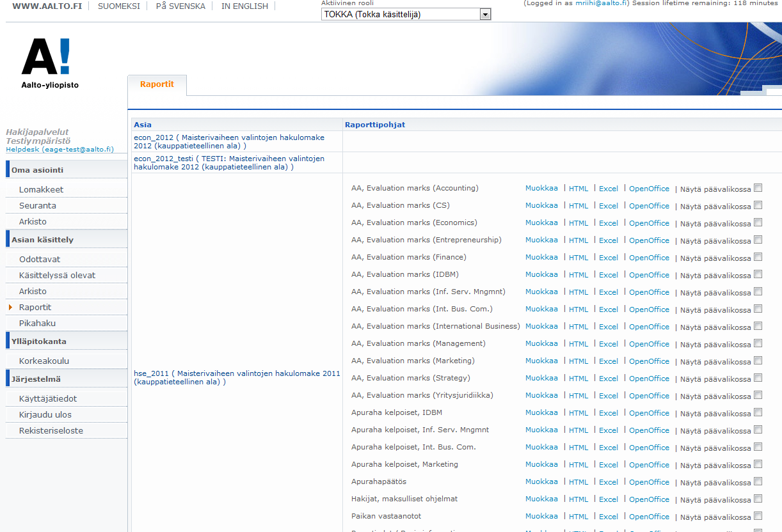Tick Näytä päävalikossa for Evaluation marks (Finance)

[x=758, y=257]
